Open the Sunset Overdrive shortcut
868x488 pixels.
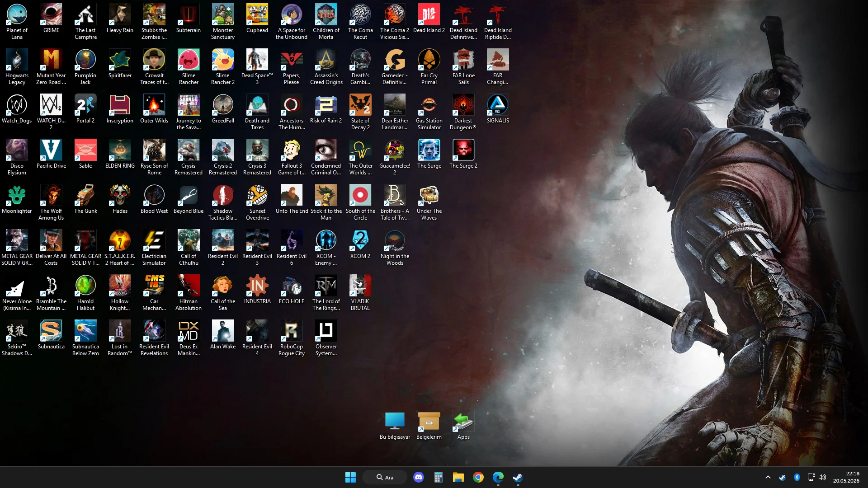click(x=257, y=202)
